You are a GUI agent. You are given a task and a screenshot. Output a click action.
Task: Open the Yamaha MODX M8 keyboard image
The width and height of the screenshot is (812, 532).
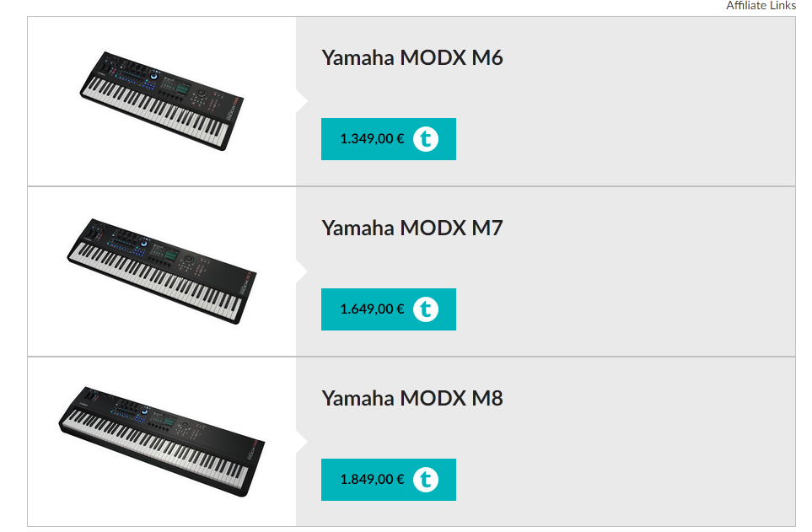point(161,442)
